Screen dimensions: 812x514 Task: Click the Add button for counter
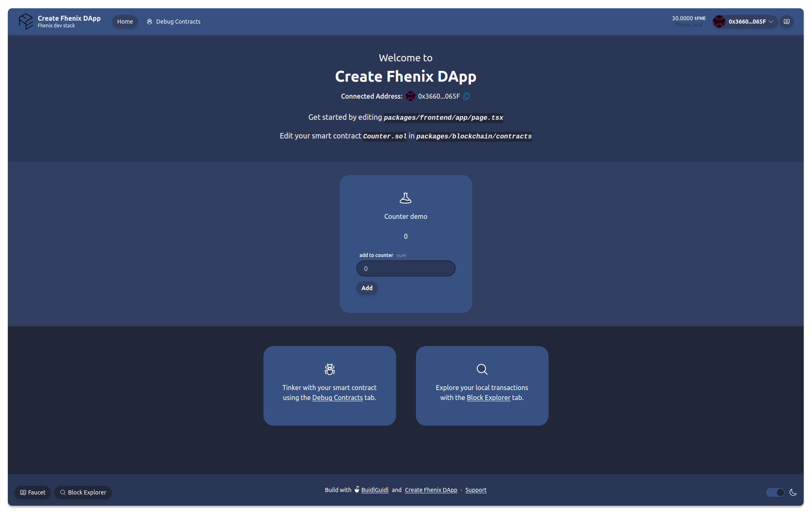(x=367, y=288)
